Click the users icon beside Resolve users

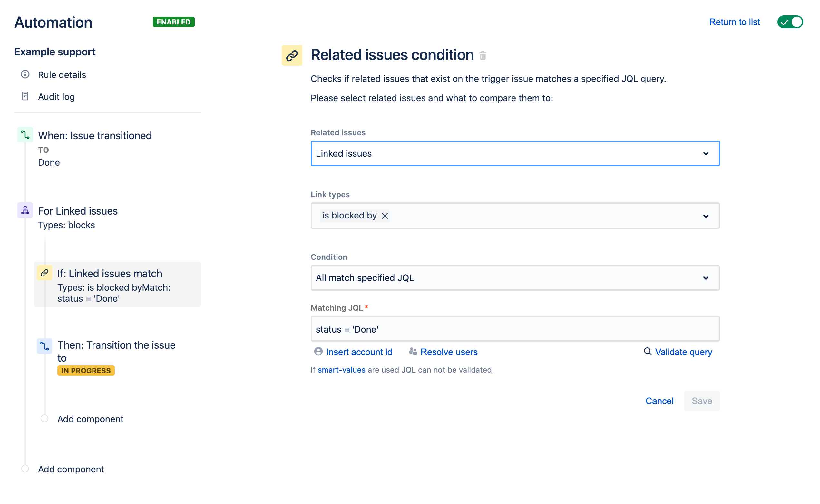(x=413, y=351)
